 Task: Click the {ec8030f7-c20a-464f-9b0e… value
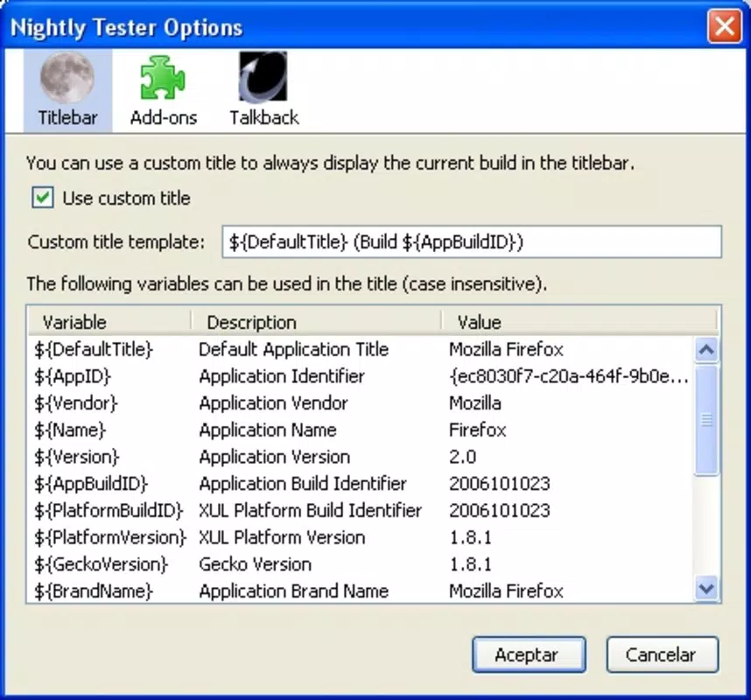[x=569, y=376]
